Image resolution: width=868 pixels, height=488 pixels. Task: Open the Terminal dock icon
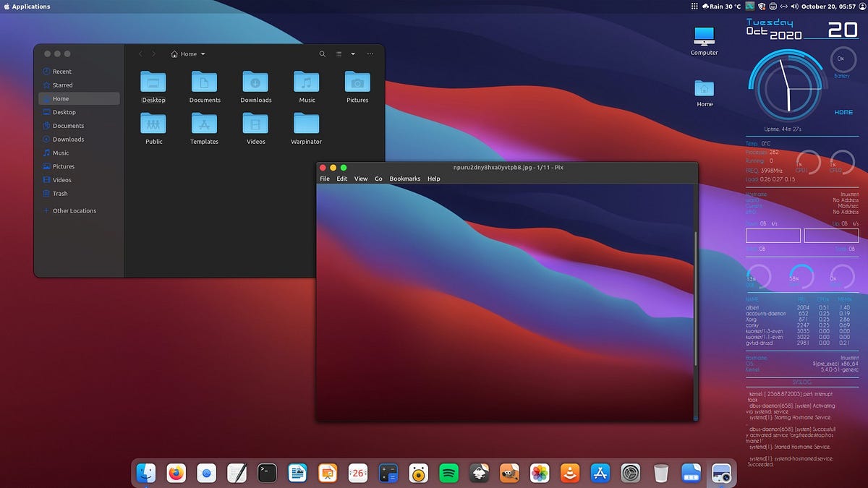267,474
